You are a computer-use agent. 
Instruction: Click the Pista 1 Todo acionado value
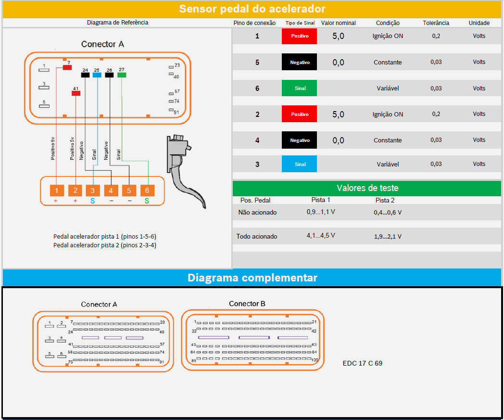[321, 236]
